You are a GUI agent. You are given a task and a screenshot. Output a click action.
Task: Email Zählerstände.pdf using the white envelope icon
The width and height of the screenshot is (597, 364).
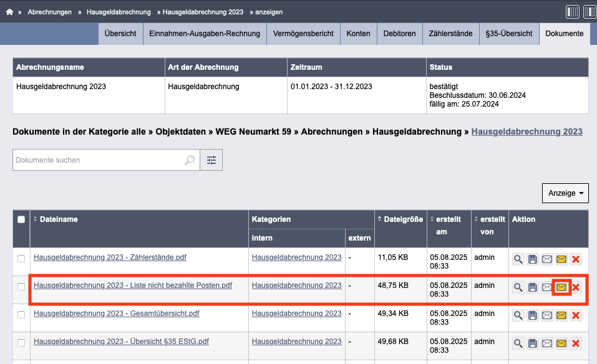(x=546, y=259)
